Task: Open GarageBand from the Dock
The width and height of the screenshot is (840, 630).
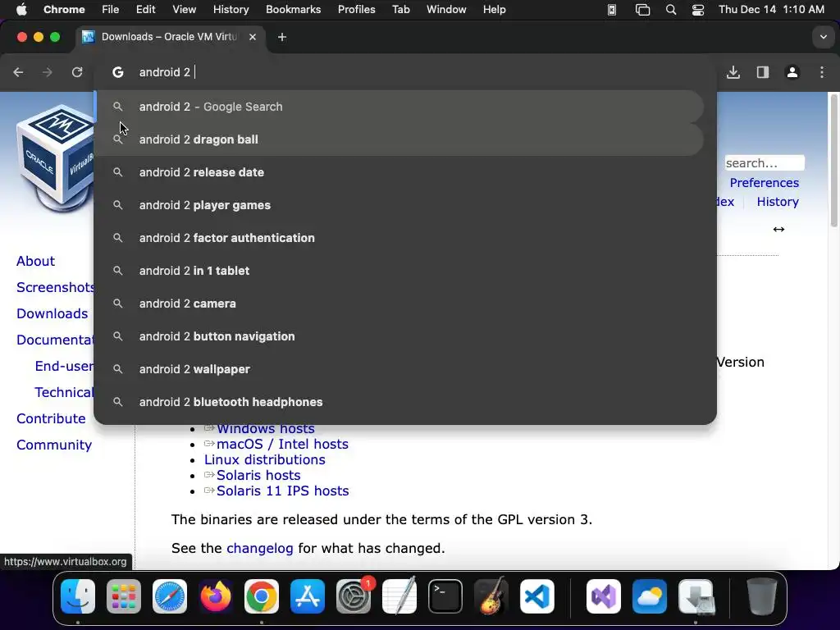Action: point(491,596)
